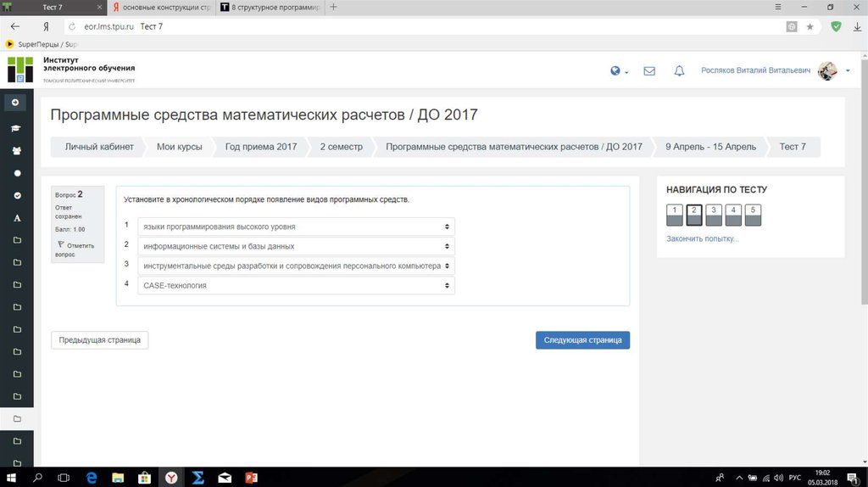The image size is (868, 487).
Task: Open the user name 'Росляков Виталий Витальевич'
Action: coord(755,70)
